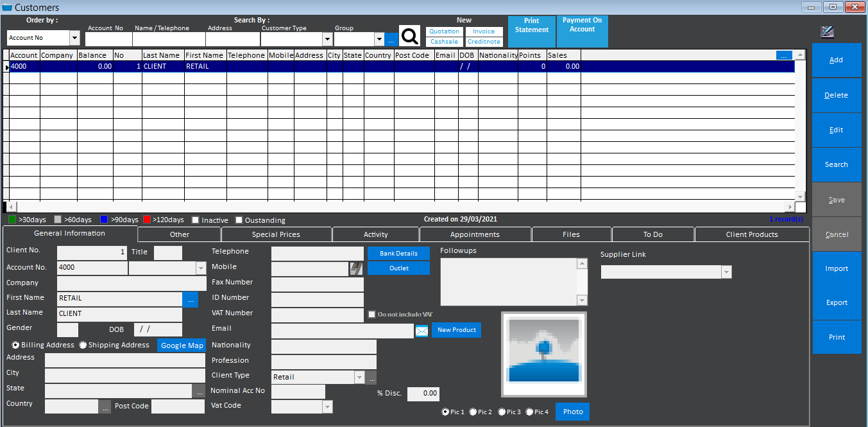Open the Special Prices tab
This screenshot has height=427, width=868.
(x=276, y=234)
